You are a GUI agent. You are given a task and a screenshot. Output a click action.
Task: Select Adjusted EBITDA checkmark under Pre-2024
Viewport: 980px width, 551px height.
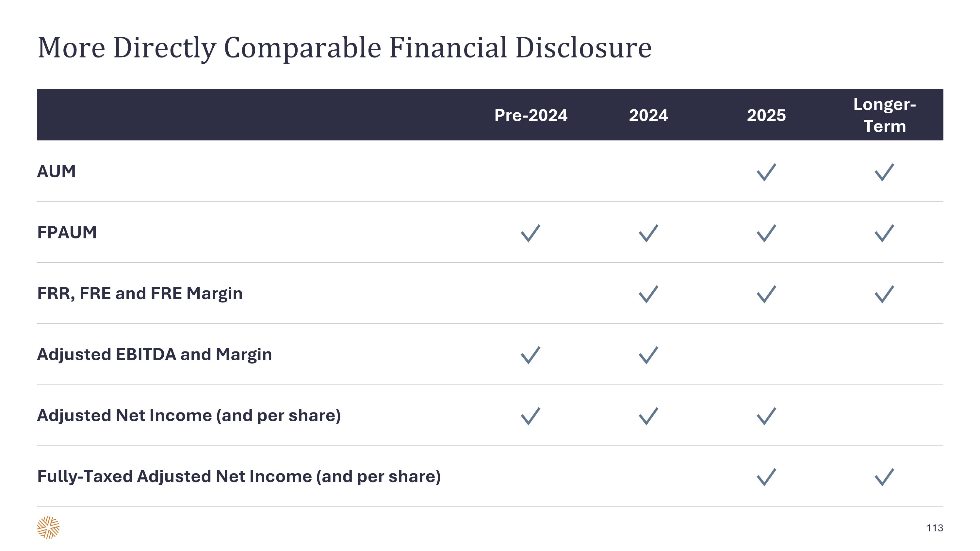click(x=530, y=355)
